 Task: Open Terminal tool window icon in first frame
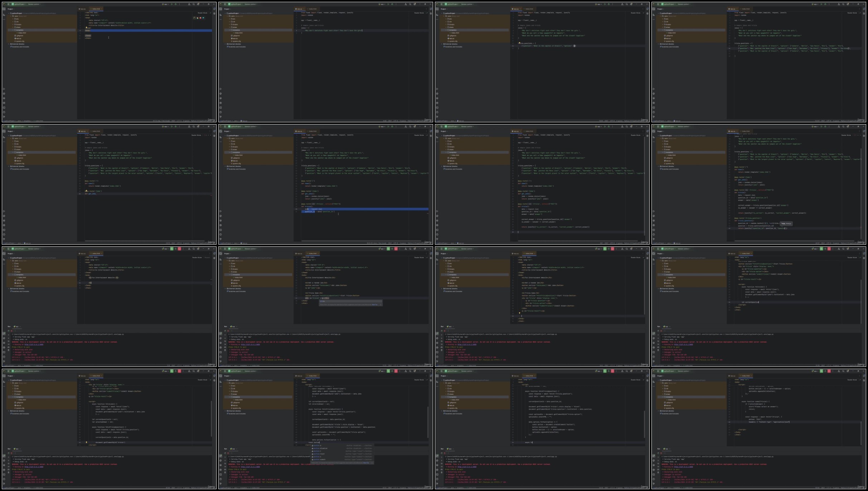tap(4, 108)
